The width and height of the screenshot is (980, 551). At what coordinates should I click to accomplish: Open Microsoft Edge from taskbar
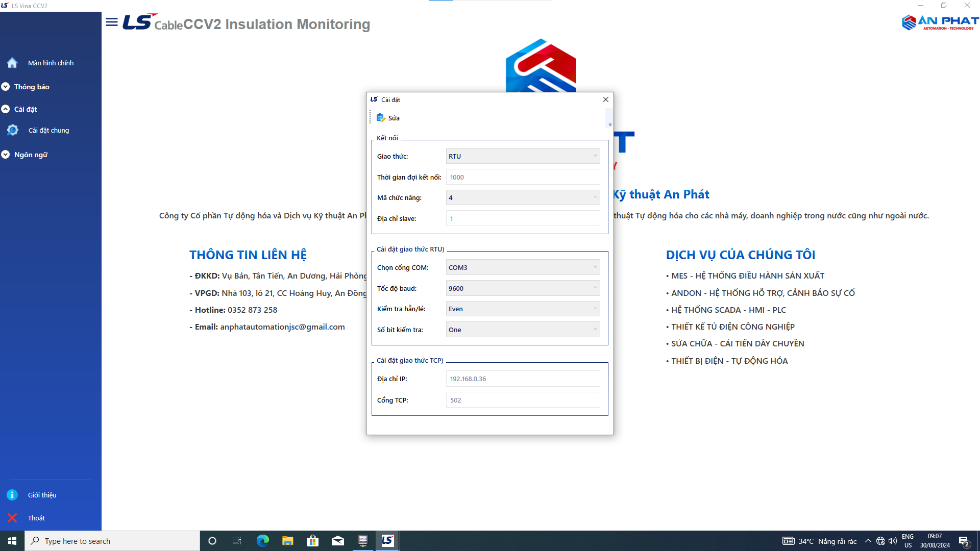[262, 541]
